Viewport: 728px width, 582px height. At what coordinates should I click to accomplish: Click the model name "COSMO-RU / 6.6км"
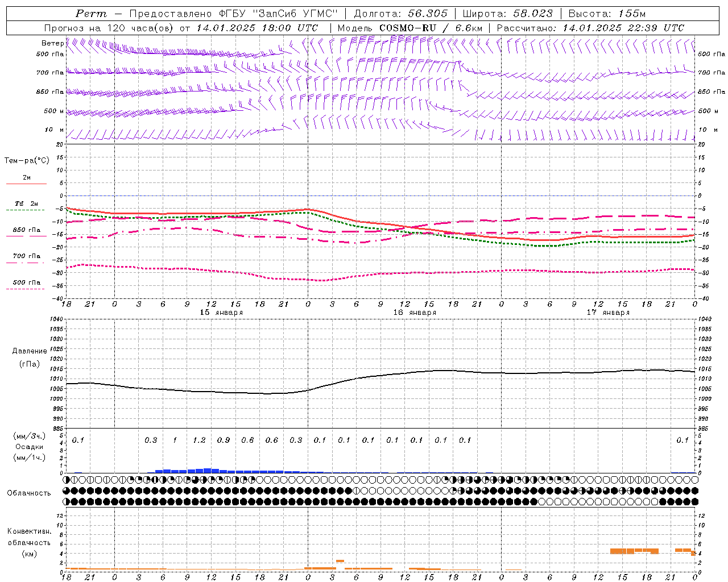click(x=431, y=28)
